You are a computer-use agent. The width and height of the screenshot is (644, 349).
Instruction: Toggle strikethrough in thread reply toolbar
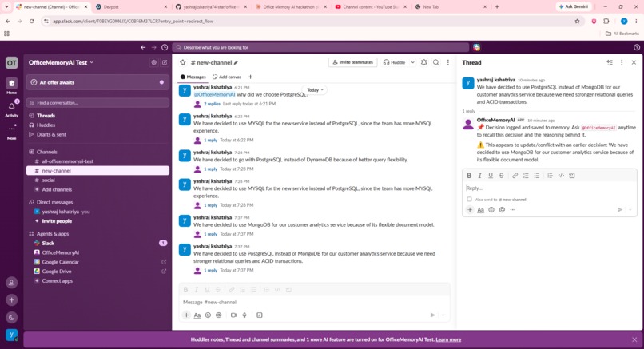501,176
